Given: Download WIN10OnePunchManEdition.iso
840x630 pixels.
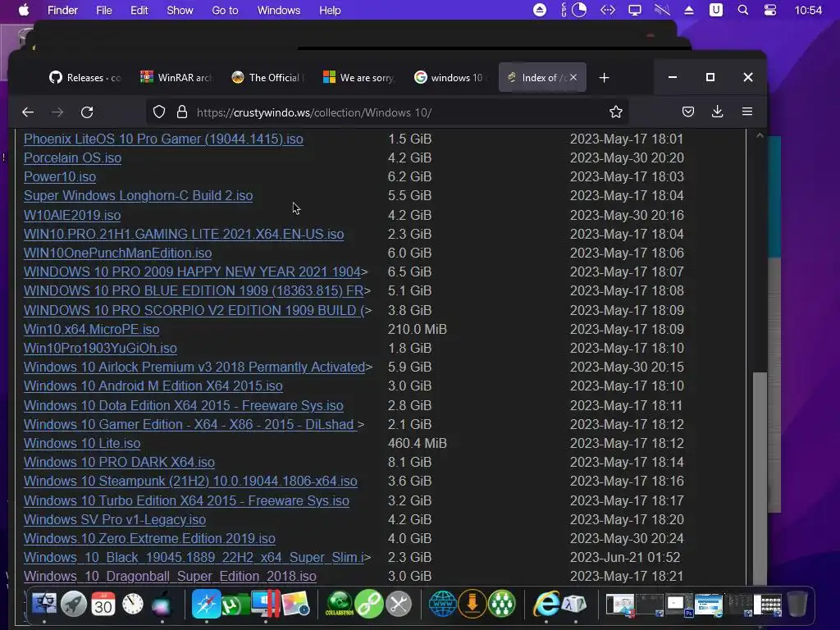Looking at the screenshot, I should pos(118,253).
